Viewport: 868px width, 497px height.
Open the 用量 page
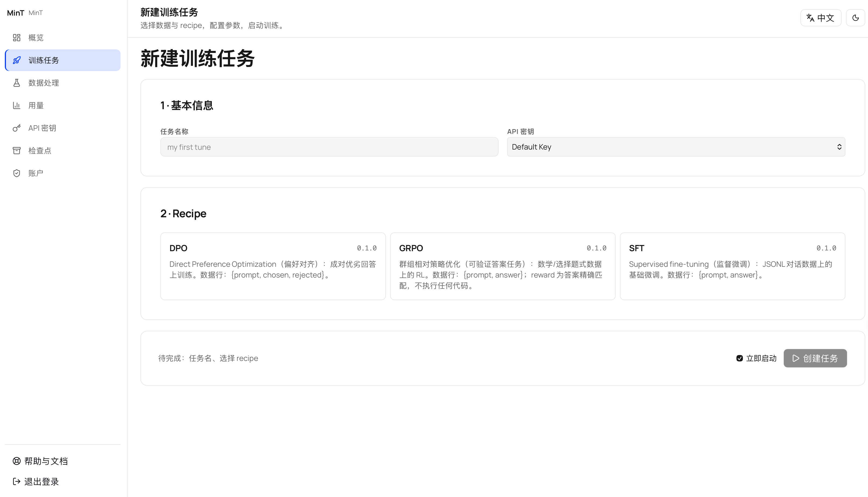point(63,105)
